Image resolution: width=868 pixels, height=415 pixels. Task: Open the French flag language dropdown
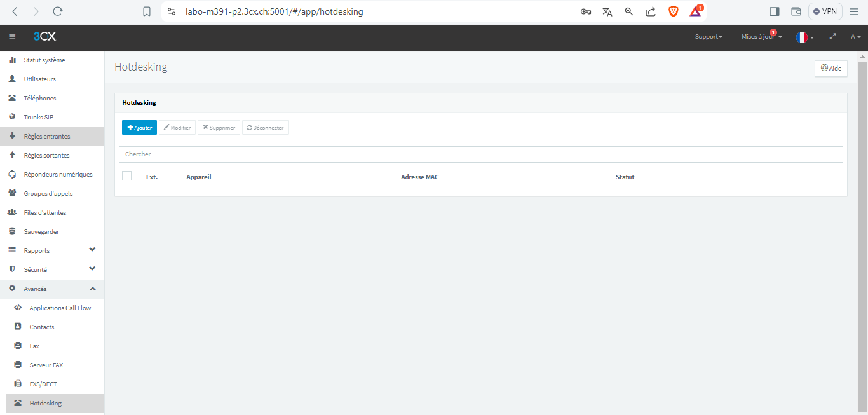click(804, 37)
